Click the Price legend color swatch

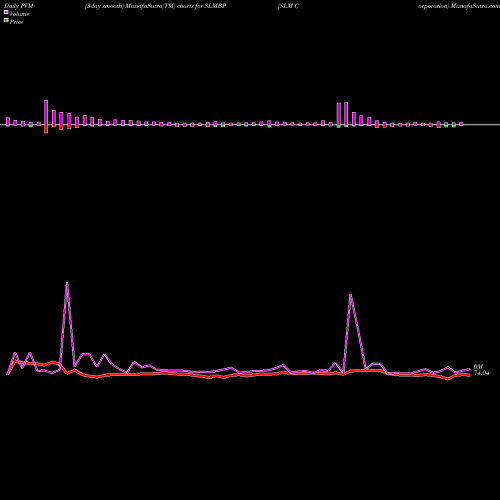click(x=6, y=21)
